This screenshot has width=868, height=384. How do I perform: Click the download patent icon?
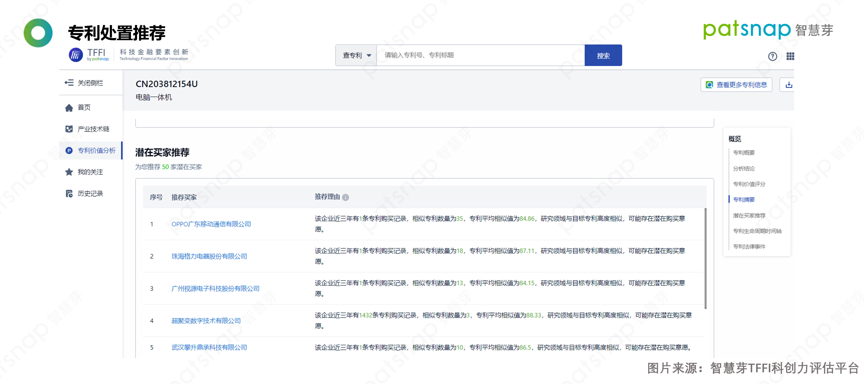point(788,85)
